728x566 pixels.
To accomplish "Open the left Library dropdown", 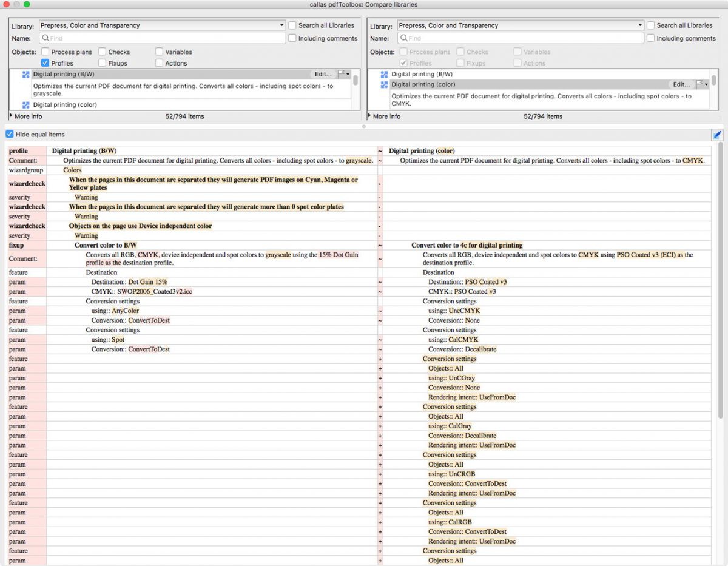I will click(x=162, y=25).
